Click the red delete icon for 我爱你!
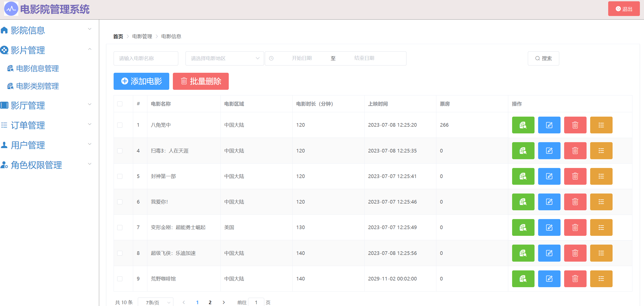The width and height of the screenshot is (644, 306). pos(575,202)
